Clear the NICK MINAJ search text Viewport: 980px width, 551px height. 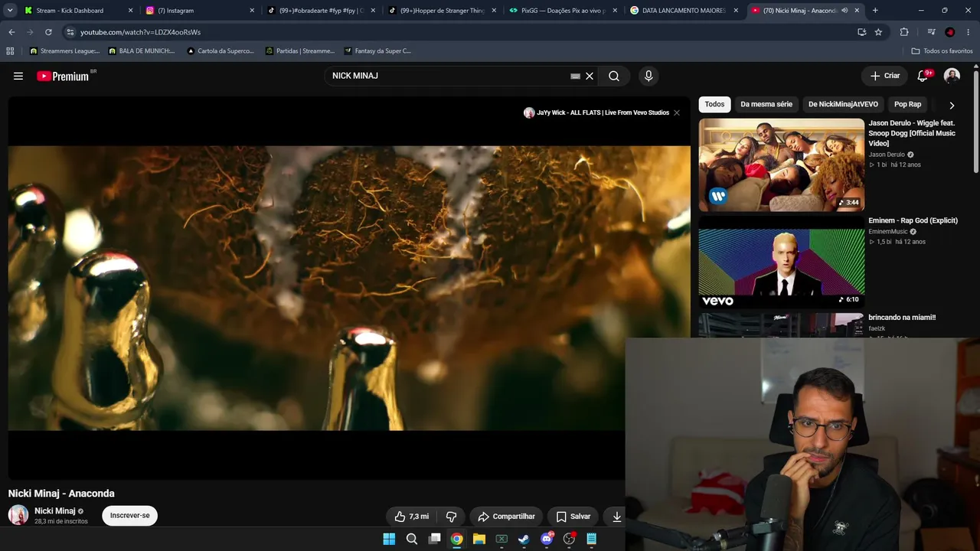[590, 76]
